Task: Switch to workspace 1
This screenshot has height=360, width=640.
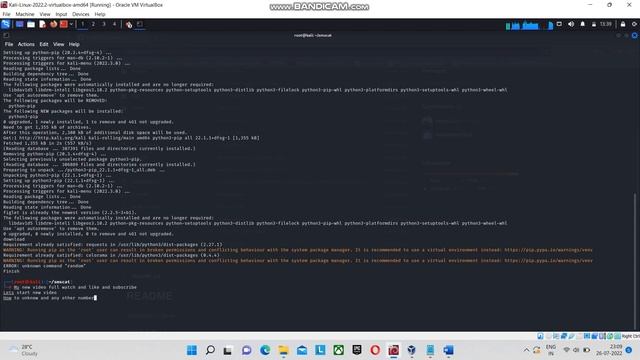Action: point(82,24)
